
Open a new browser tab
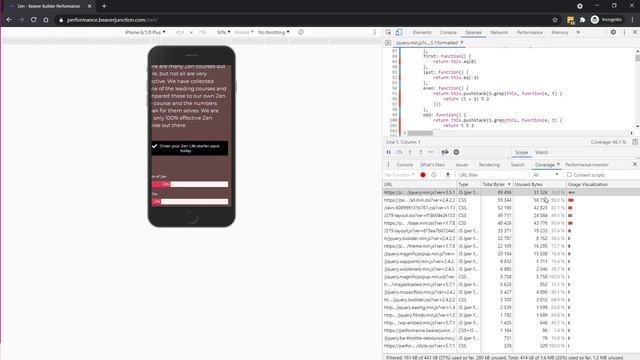pos(104,6)
